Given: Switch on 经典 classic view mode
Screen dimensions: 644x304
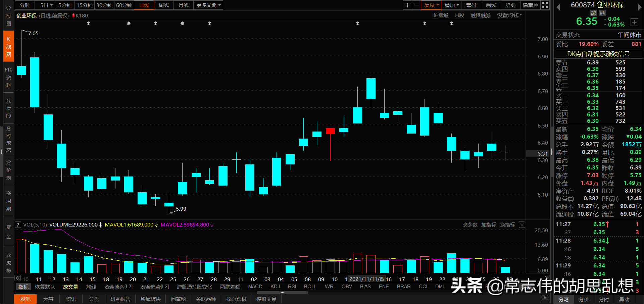Looking at the screenshot, I should click(510, 5).
